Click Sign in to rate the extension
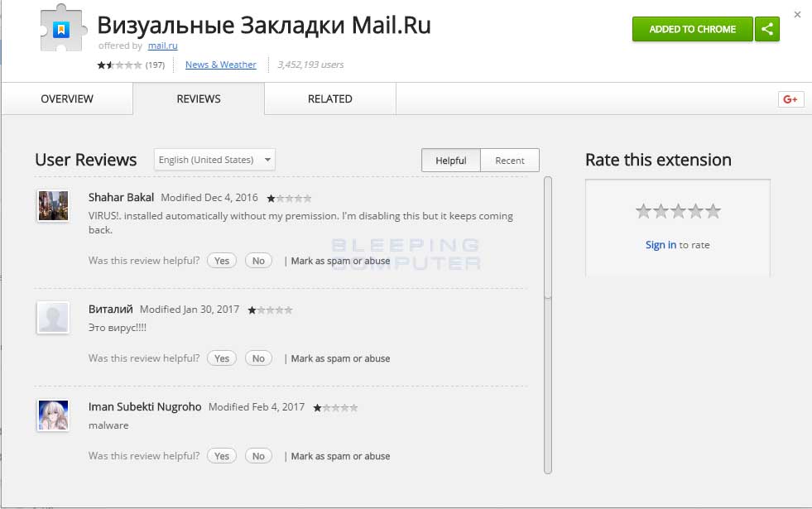This screenshot has height=509, width=812. (661, 244)
